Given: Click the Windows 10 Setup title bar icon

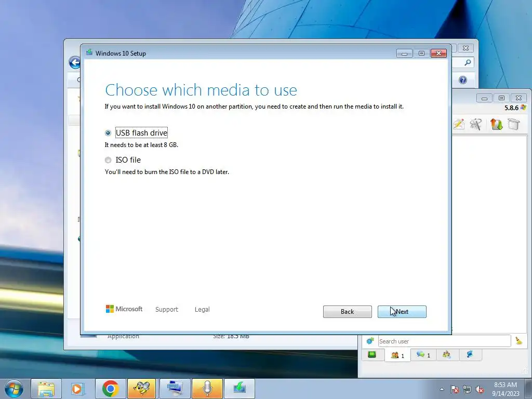Looking at the screenshot, I should 89,52.
